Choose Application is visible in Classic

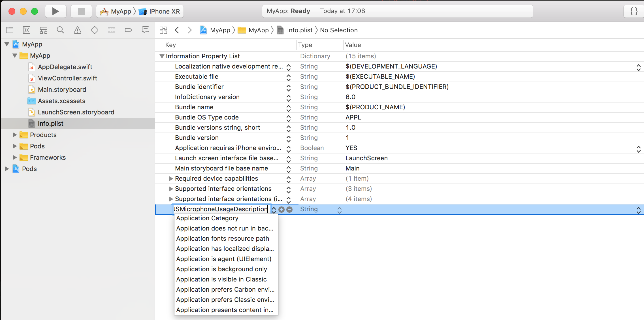tap(226, 279)
